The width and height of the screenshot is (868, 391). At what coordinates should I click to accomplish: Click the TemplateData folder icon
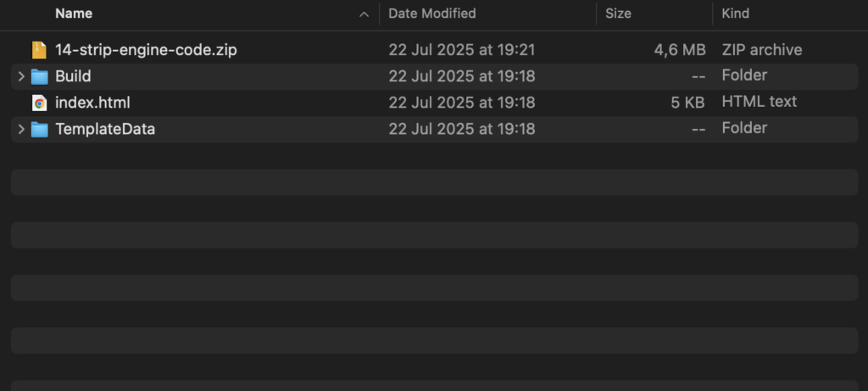(x=39, y=129)
